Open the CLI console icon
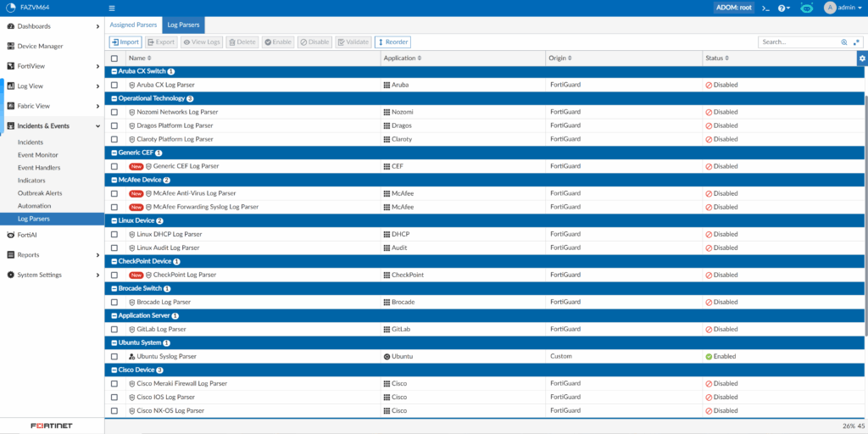The image size is (868, 434). pyautogui.click(x=765, y=8)
